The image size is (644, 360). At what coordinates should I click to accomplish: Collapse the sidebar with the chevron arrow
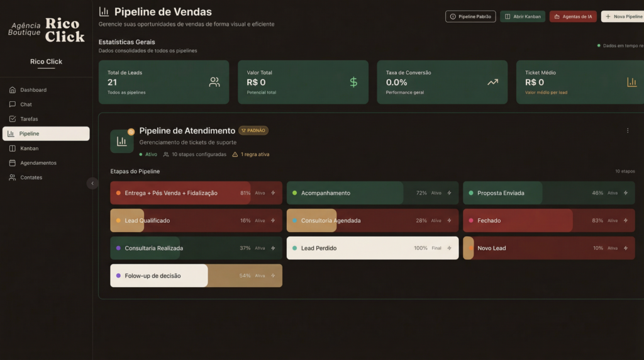click(92, 183)
